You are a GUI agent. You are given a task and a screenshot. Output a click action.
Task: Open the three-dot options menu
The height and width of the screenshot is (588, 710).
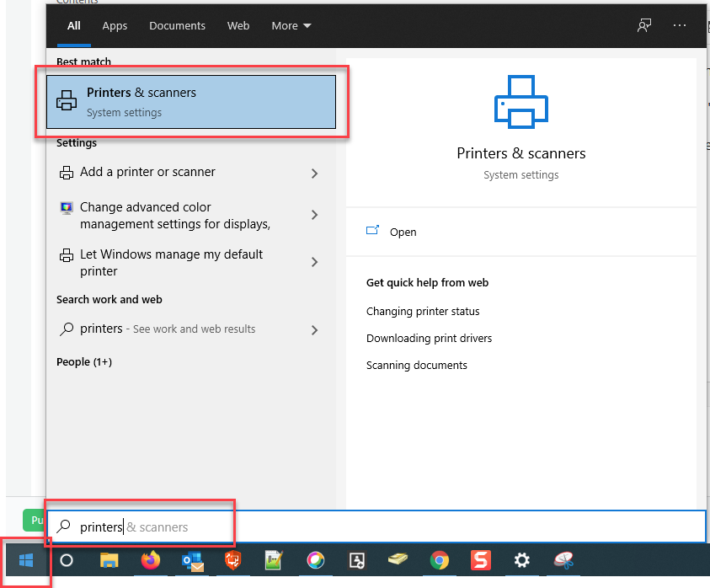click(680, 25)
